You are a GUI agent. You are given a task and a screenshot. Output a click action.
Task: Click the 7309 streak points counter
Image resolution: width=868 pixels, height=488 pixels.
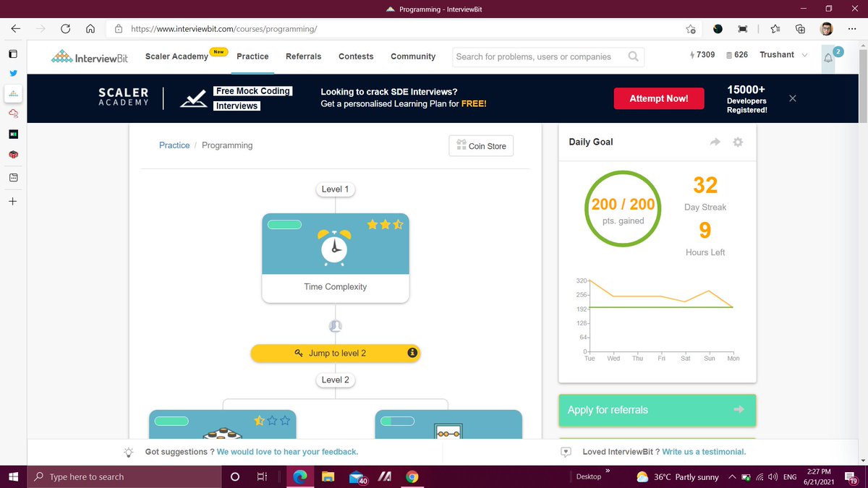click(x=702, y=55)
